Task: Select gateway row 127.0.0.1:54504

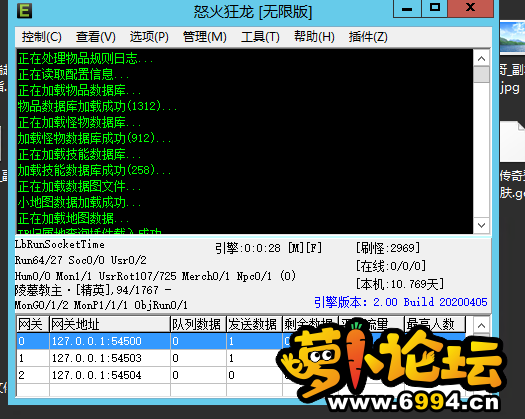Action: click(241, 375)
